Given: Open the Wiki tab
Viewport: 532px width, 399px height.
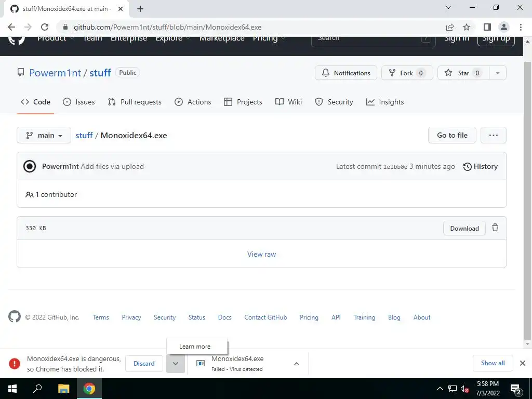Looking at the screenshot, I should pos(288,102).
